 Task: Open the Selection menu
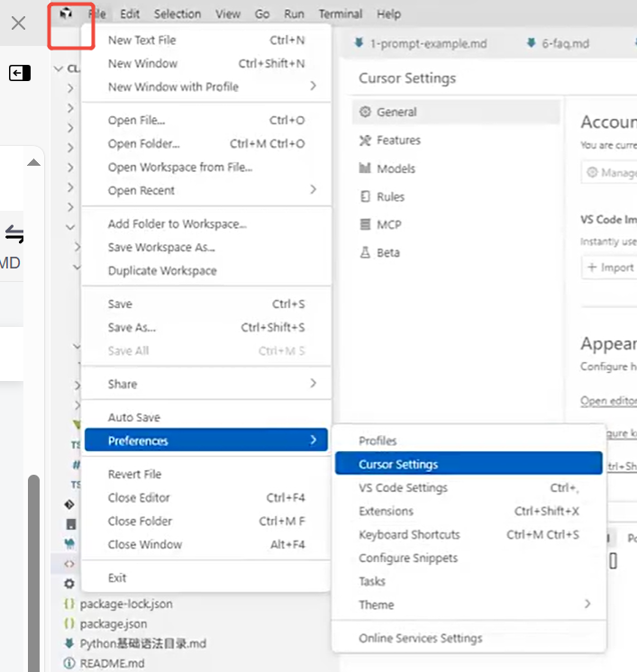[x=177, y=14]
